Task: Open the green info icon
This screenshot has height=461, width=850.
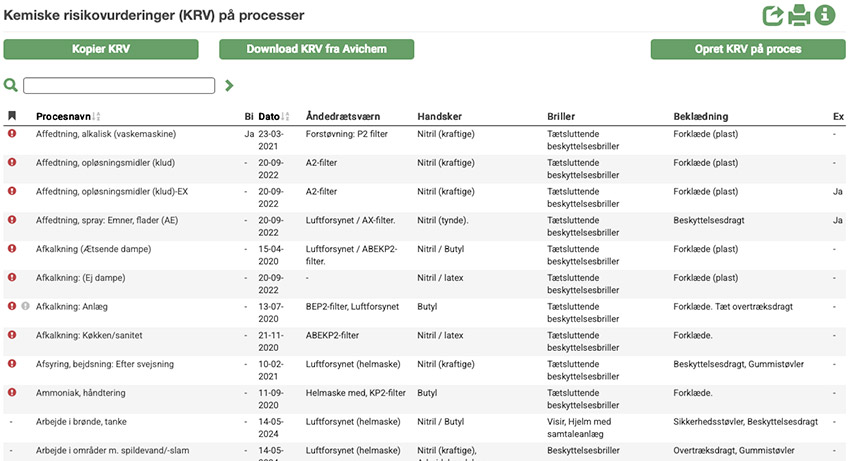Action: point(825,16)
